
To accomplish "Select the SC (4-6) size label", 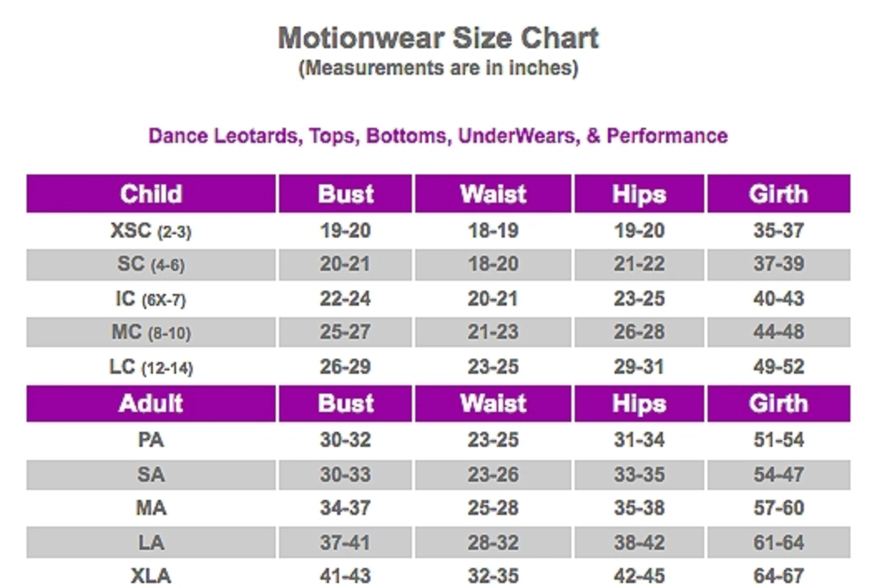I will (150, 265).
